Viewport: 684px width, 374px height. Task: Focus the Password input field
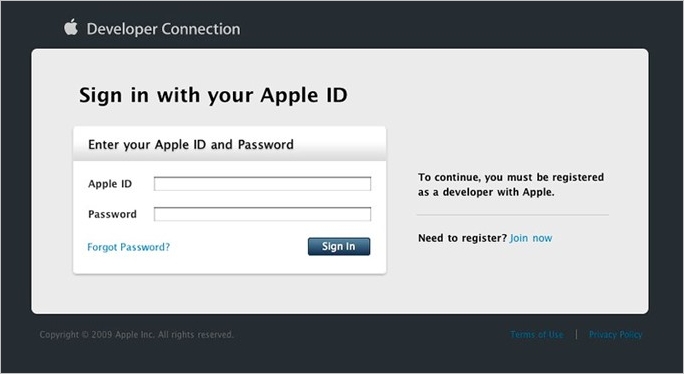click(x=262, y=214)
